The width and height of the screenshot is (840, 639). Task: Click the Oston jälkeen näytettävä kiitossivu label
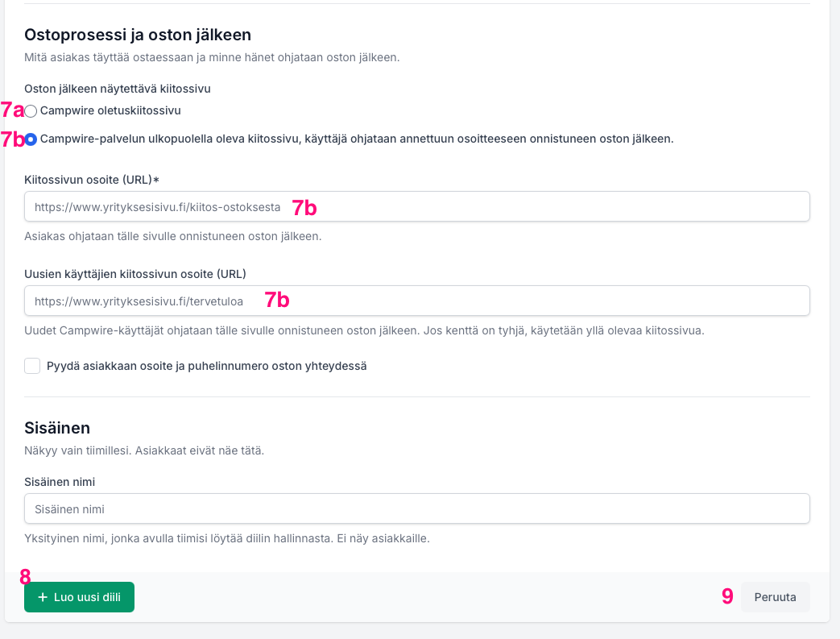click(x=118, y=89)
